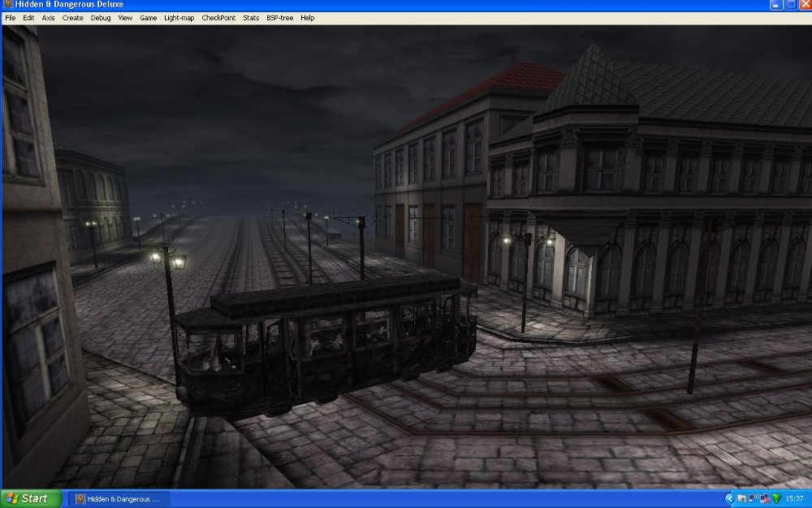
Task: Expand hidden system tray icons arrow
Action: [730, 499]
